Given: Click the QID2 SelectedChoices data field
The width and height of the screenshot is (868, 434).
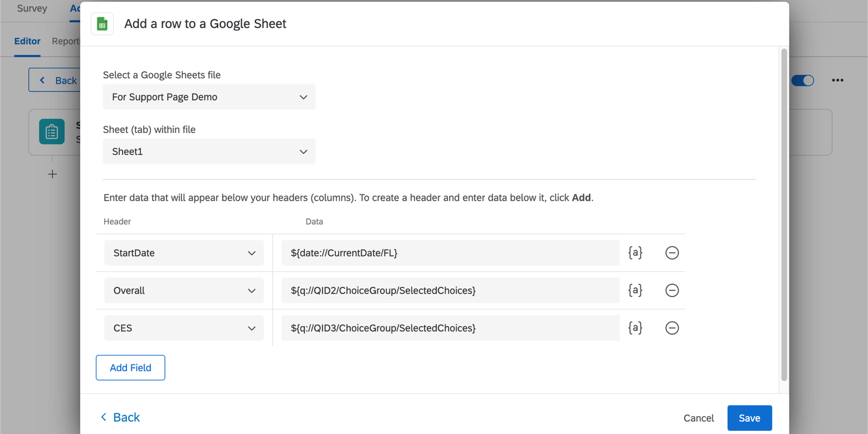Looking at the screenshot, I should 450,291.
